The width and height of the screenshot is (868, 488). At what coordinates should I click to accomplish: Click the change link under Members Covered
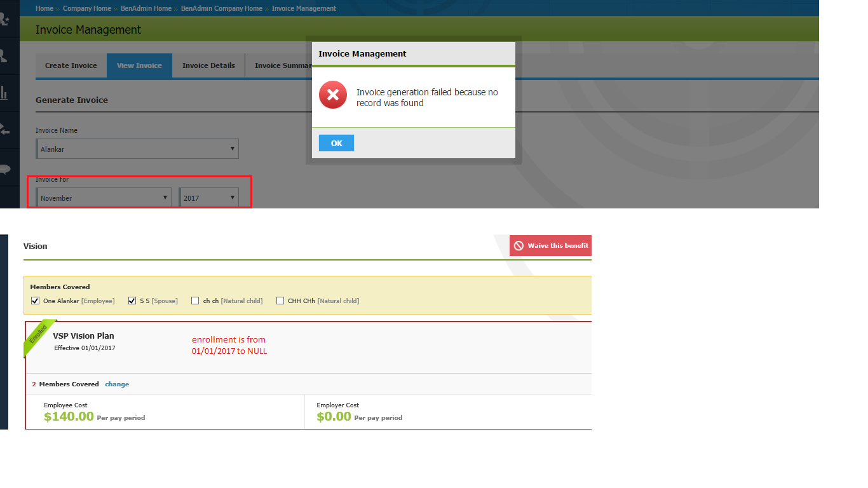pyautogui.click(x=117, y=384)
